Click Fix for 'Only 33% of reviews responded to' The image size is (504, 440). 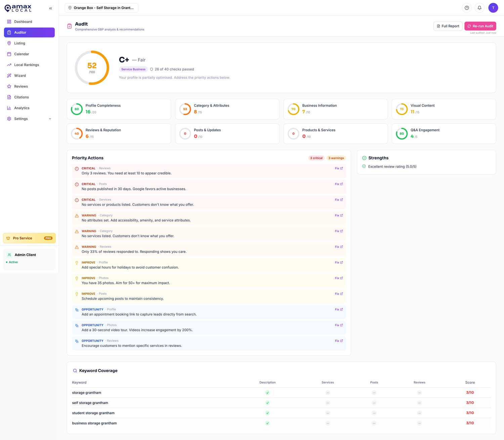coord(339,247)
